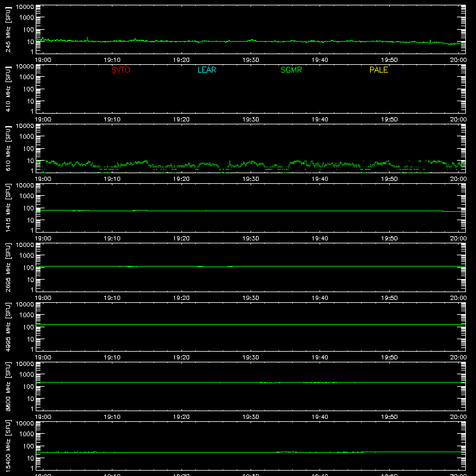The width and height of the screenshot is (476, 476).
Task: Click 19:20 tick label under 410 MHz plot
Action: (x=181, y=120)
